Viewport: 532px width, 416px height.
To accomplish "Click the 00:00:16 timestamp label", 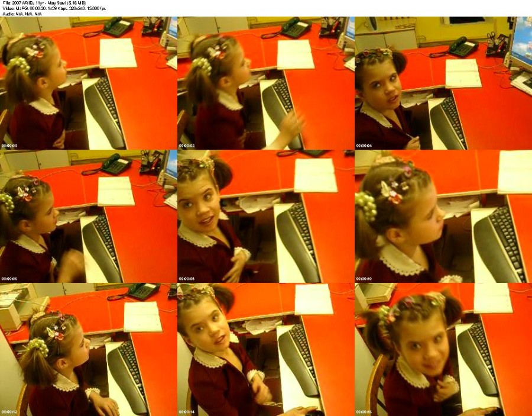I will click(x=364, y=412).
